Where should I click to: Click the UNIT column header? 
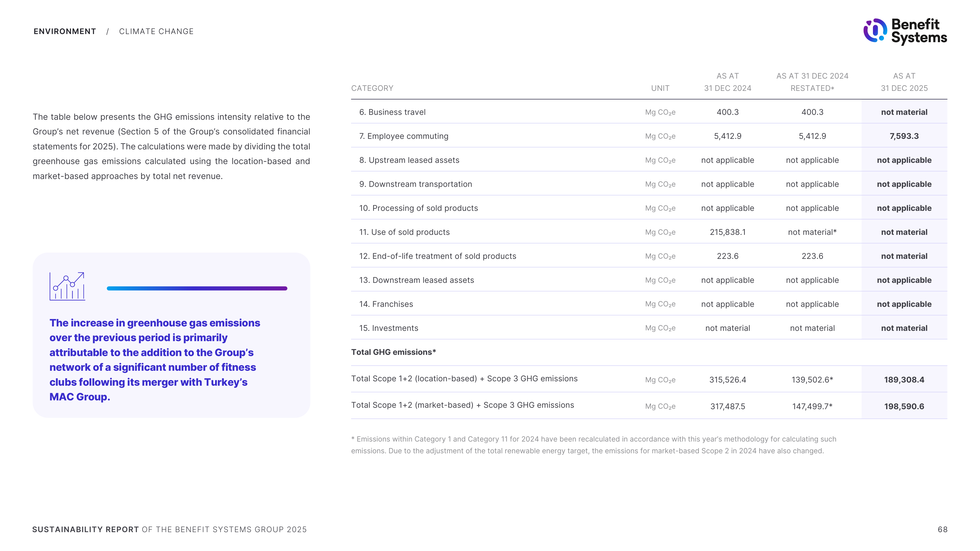pyautogui.click(x=660, y=88)
